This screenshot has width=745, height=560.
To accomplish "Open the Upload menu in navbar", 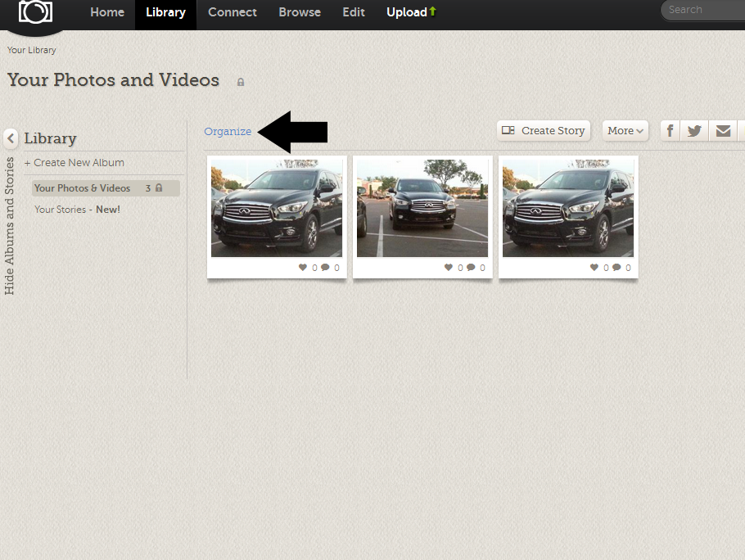I will click(x=411, y=12).
